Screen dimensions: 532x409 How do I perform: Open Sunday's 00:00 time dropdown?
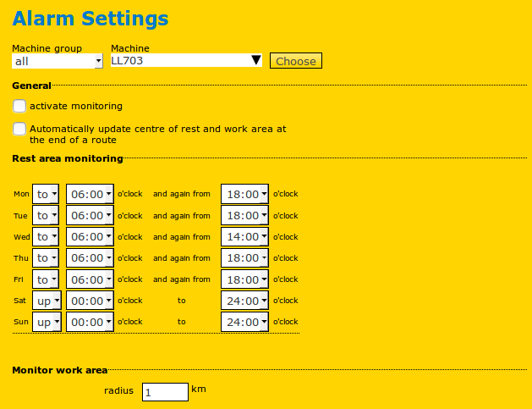pyautogui.click(x=90, y=322)
